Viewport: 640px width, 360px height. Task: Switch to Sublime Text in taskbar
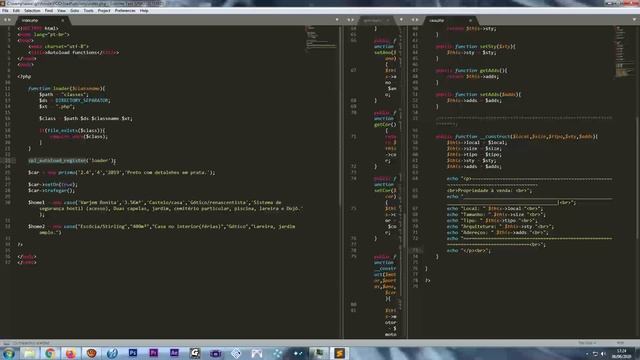(x=339, y=353)
